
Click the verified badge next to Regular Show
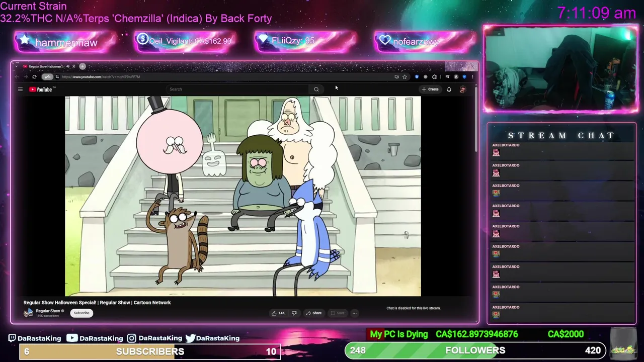(x=62, y=311)
